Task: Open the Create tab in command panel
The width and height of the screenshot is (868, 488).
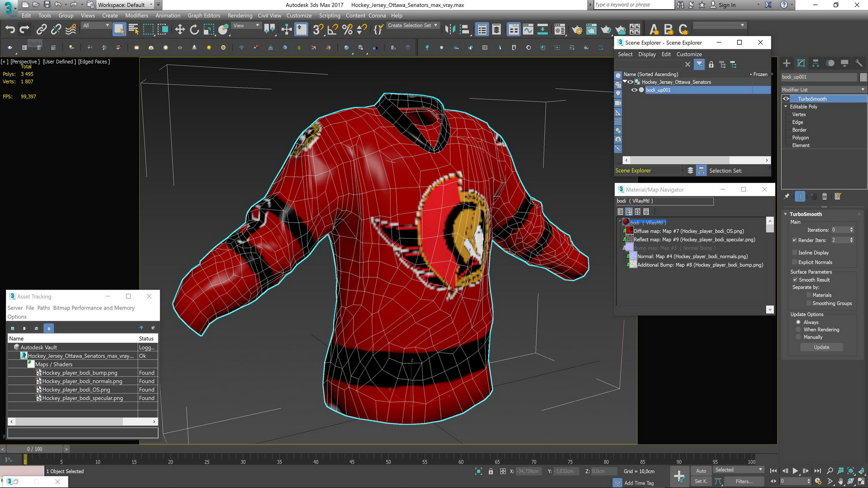Action: (x=787, y=63)
